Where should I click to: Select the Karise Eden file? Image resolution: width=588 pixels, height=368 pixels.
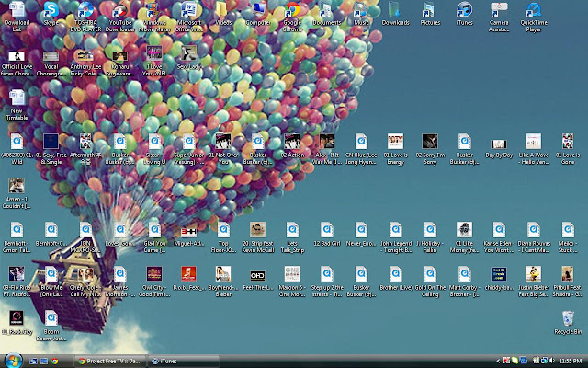pyautogui.click(x=499, y=237)
